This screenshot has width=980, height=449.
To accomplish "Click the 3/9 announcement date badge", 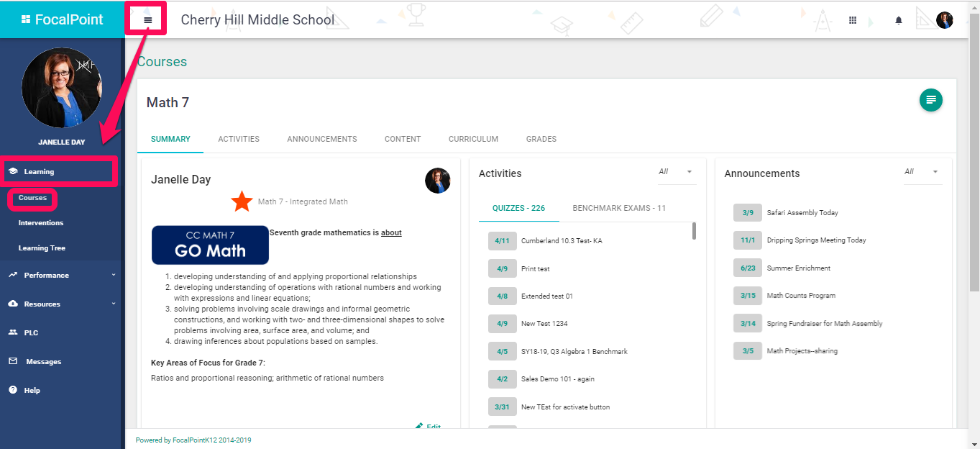I will (x=748, y=213).
